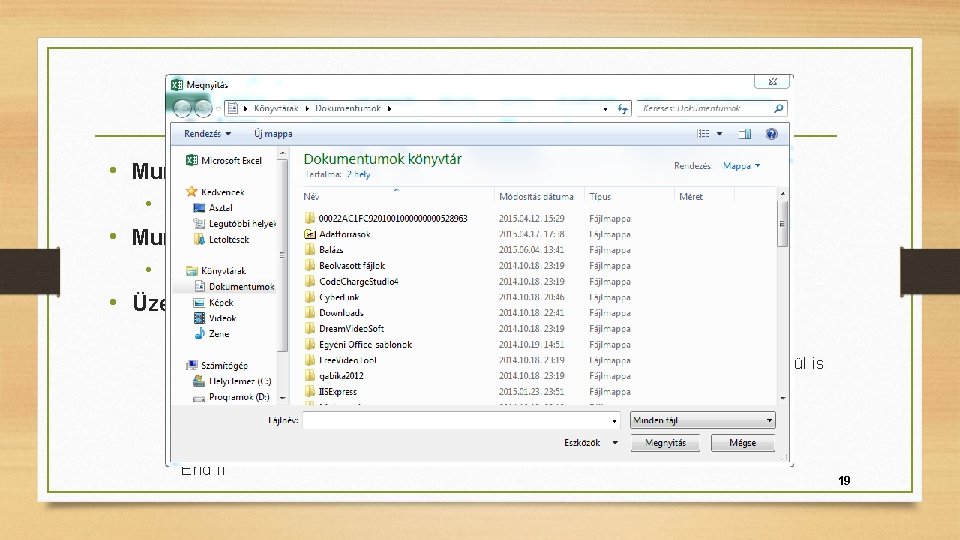Viewport: 960px width, 540px height.
Task: Open the Eszközök tools dropdown
Action: coord(591,443)
